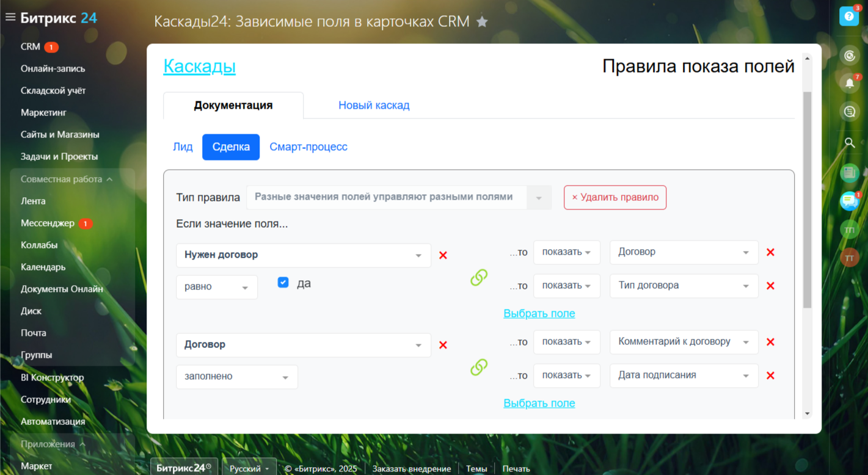Open search magnifier in right panel
Viewport: 868px width, 475px height.
tap(849, 143)
